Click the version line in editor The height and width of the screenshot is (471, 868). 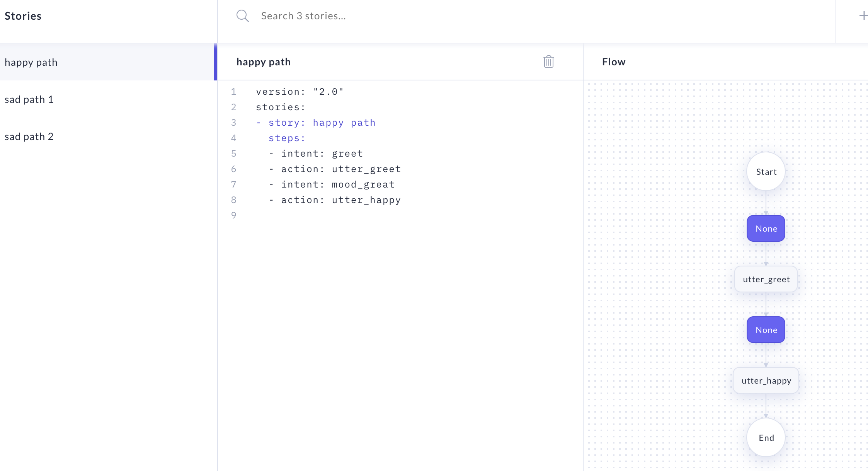[300, 92]
